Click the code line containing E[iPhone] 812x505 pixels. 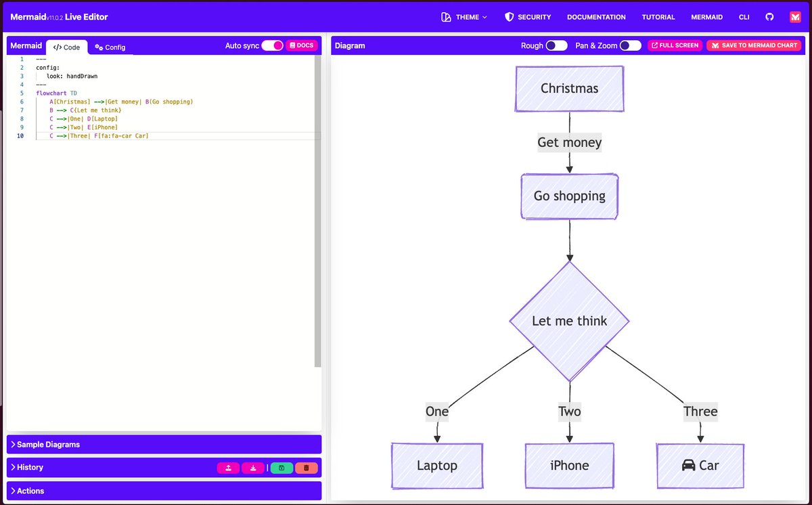click(x=83, y=127)
